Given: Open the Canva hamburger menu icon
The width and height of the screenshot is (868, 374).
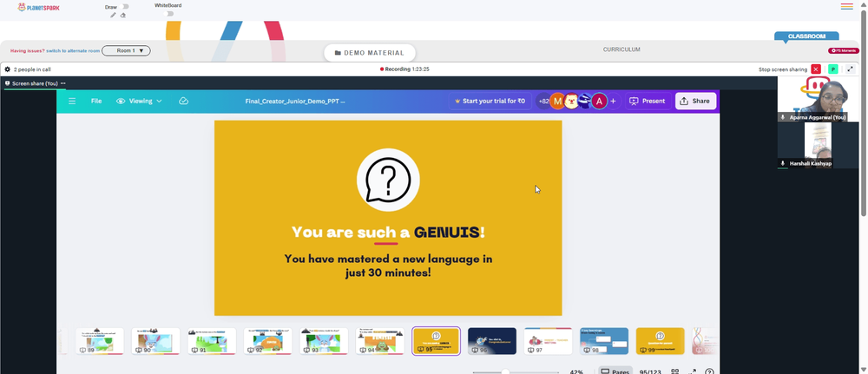Looking at the screenshot, I should point(72,102).
